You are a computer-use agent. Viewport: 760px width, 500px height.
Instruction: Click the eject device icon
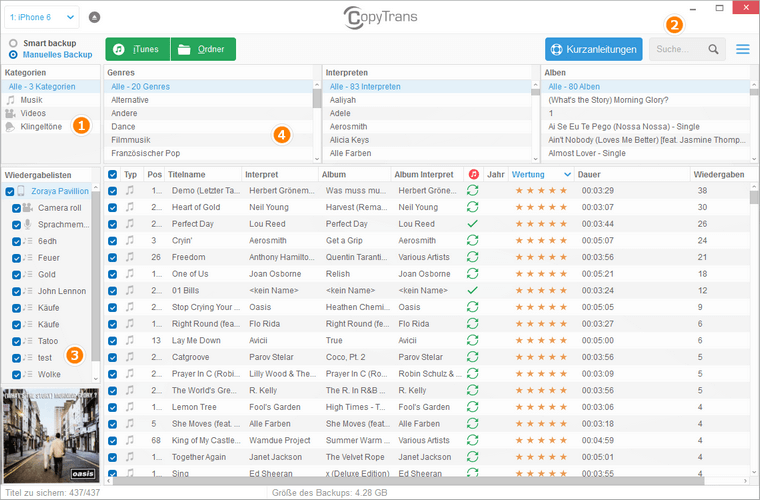[95, 17]
